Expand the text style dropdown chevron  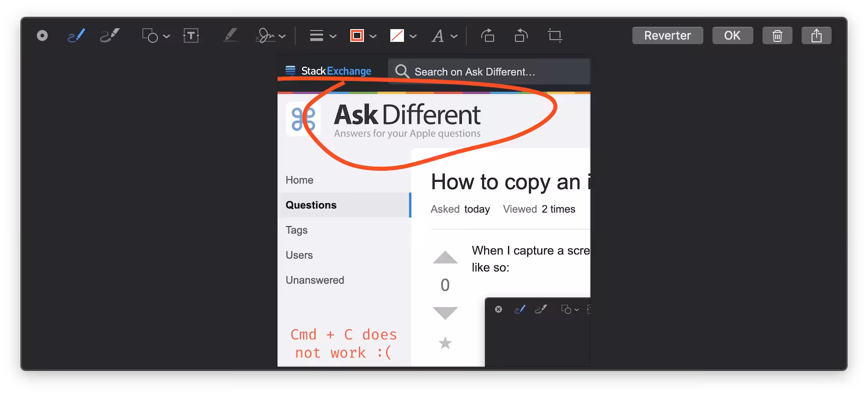pos(454,36)
